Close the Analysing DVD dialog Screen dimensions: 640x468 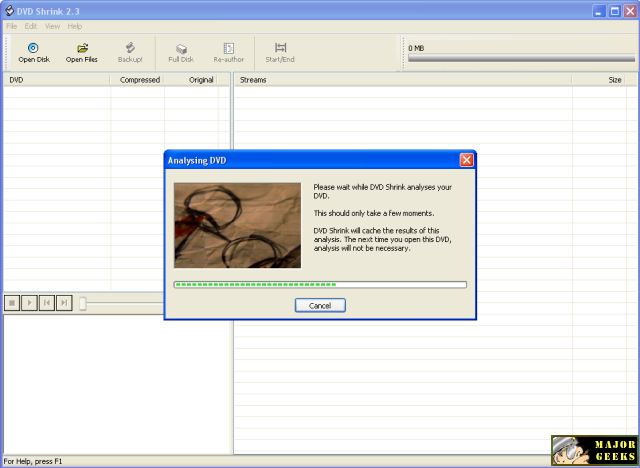[467, 160]
